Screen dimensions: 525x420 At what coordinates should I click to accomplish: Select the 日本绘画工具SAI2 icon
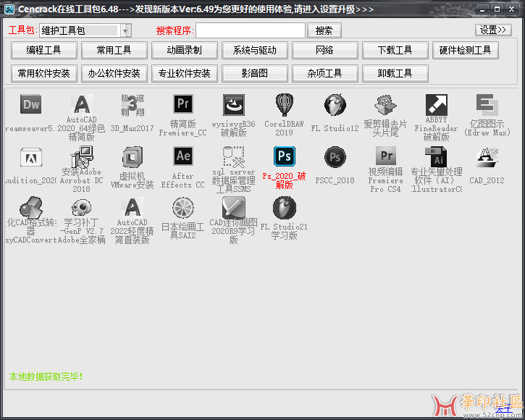pyautogui.click(x=183, y=208)
